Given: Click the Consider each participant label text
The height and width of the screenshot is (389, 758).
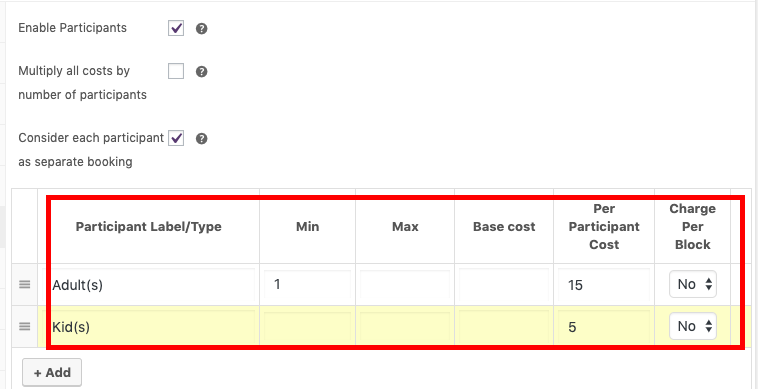Looking at the screenshot, I should pyautogui.click(x=91, y=138).
